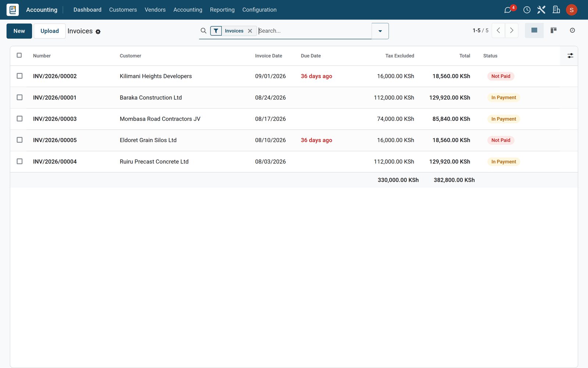588x368 pixels.
Task: Click the 1-5 / 5 pager counter
Action: click(480, 31)
